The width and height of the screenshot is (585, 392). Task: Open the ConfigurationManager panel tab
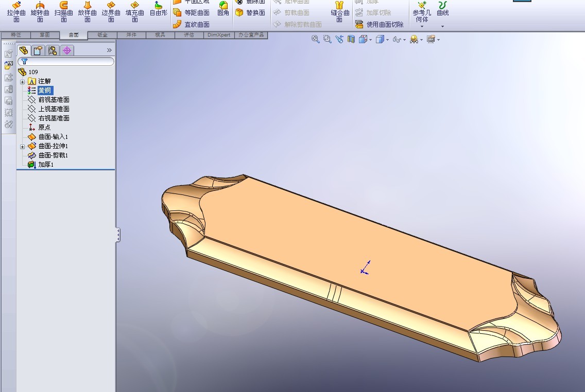point(52,50)
